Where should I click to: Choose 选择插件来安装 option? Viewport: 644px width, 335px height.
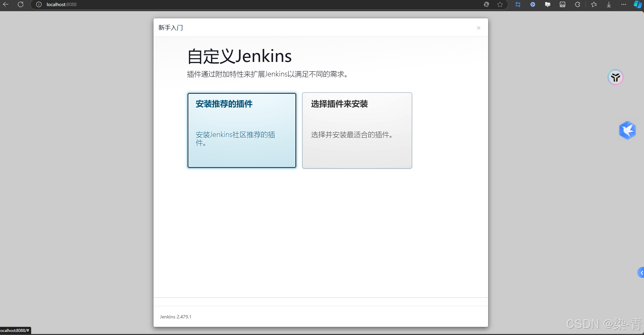(x=357, y=130)
